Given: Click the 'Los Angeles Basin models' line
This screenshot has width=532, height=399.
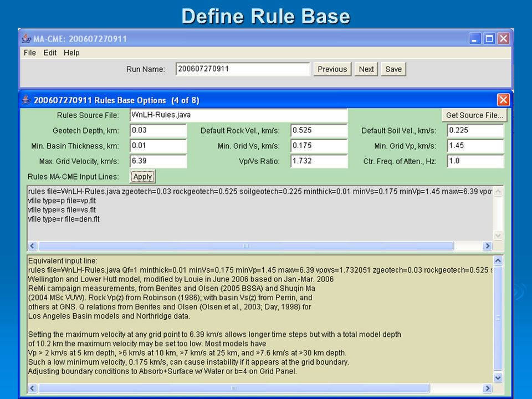Looking at the screenshot, I should click(x=109, y=316).
